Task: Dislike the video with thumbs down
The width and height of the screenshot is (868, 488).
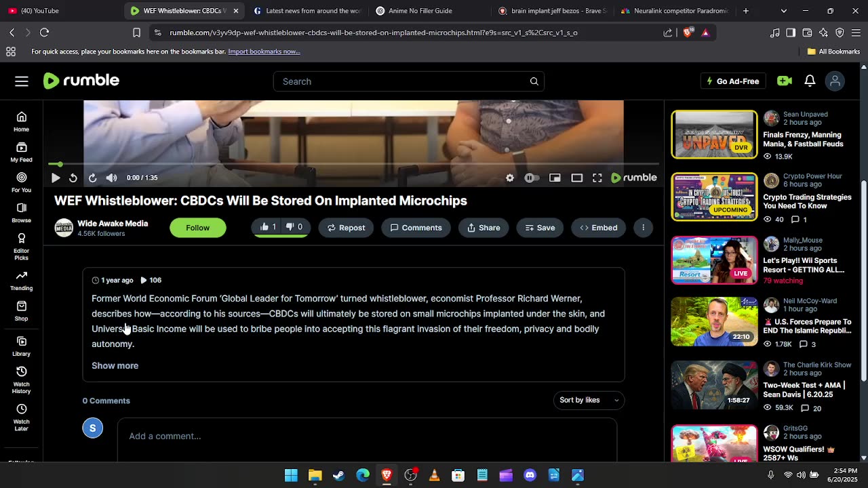Action: [295, 227]
